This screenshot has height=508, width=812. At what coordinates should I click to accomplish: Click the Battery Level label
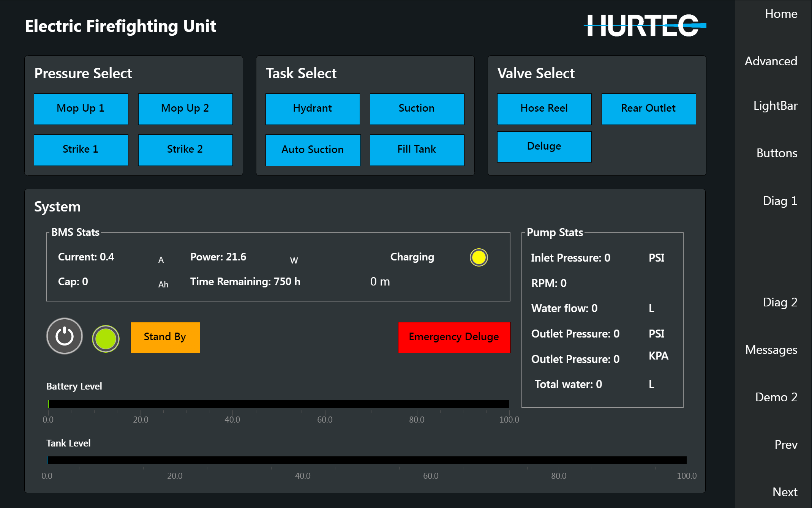point(74,387)
